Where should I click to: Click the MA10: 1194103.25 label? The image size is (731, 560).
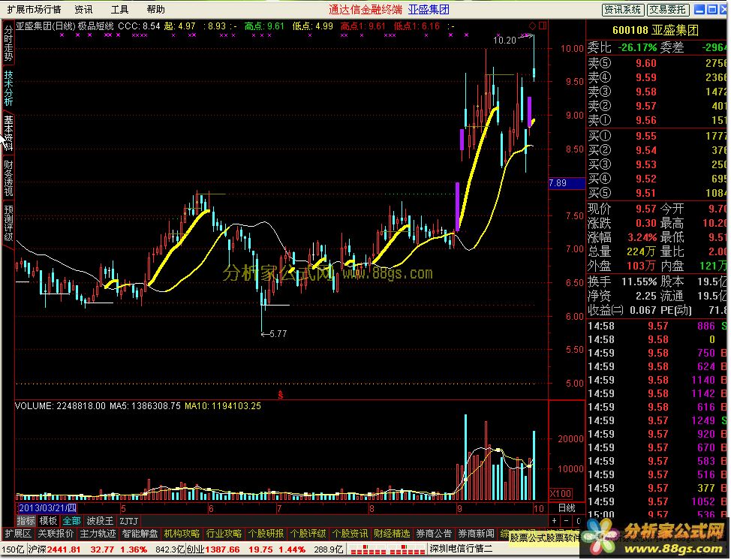coord(223,406)
